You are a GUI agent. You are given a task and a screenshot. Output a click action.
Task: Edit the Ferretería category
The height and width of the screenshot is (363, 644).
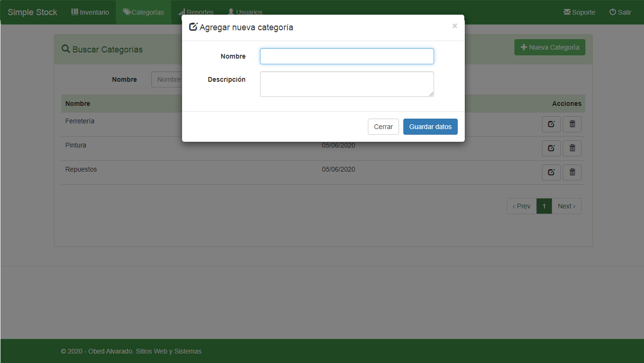(x=551, y=124)
